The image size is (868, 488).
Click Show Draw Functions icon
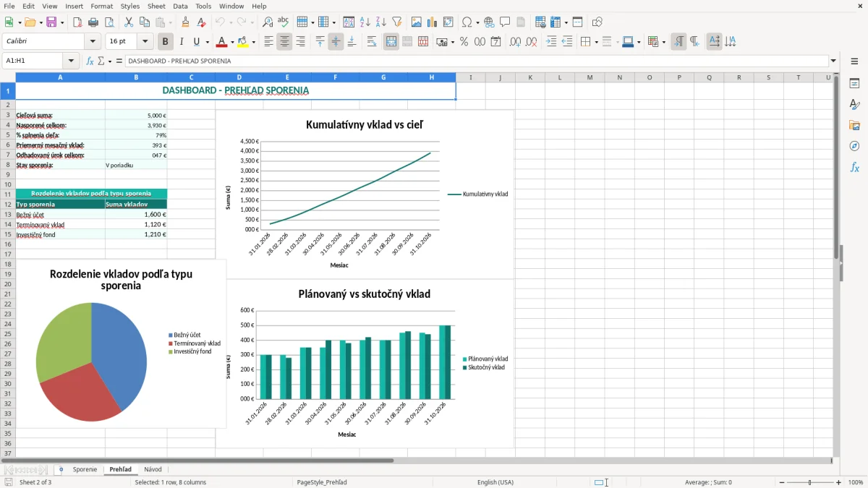[597, 22]
